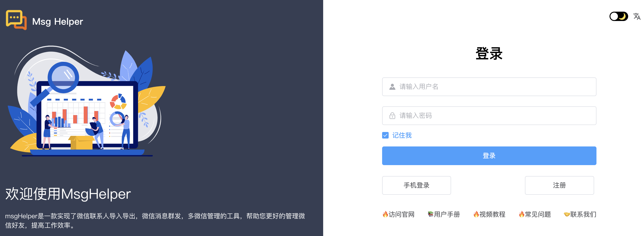Toggle the dark mode moon switch
644x236 pixels.
619,17
